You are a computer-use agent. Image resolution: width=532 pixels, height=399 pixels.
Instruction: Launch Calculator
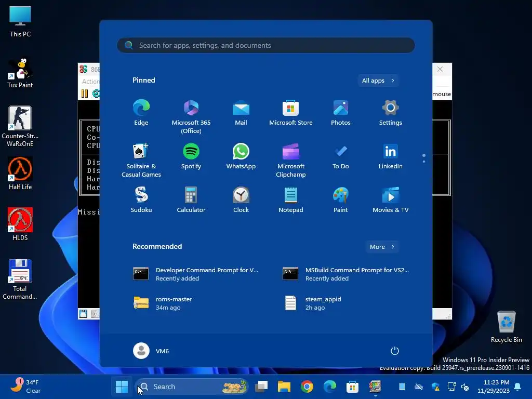(191, 200)
